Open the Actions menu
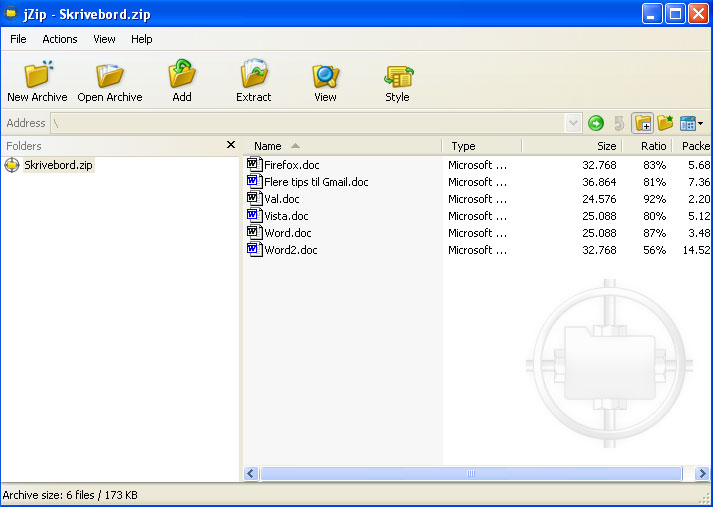The height and width of the screenshot is (507, 713). coord(60,39)
